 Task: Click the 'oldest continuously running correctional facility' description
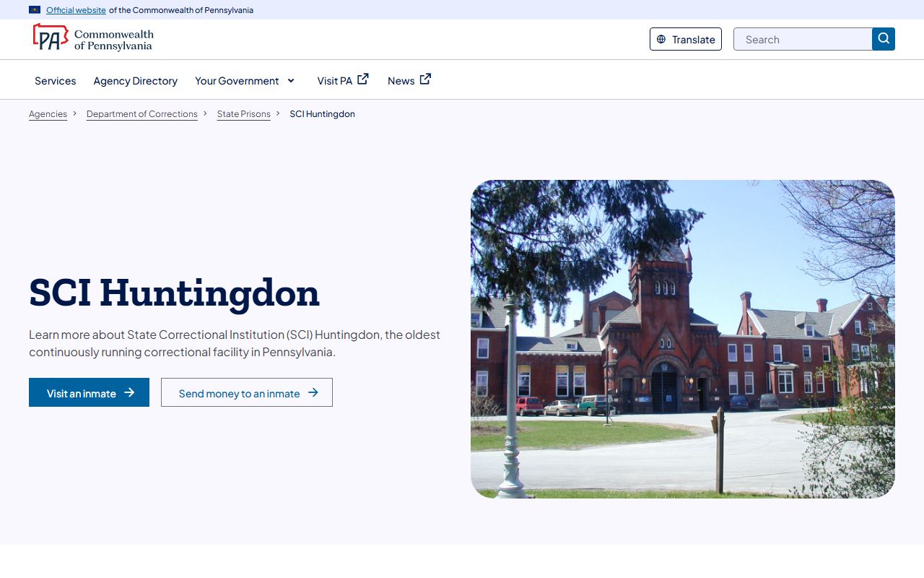point(235,343)
